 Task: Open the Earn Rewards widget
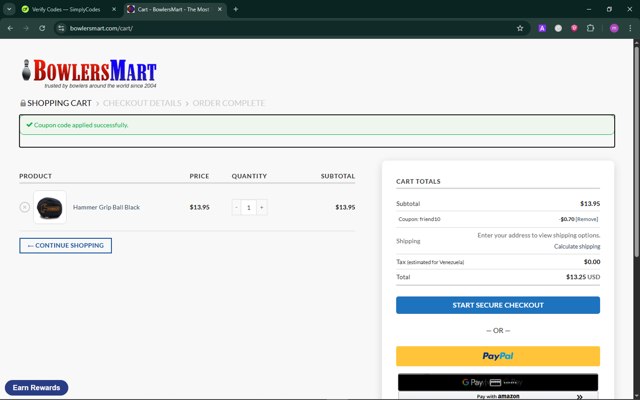point(36,388)
